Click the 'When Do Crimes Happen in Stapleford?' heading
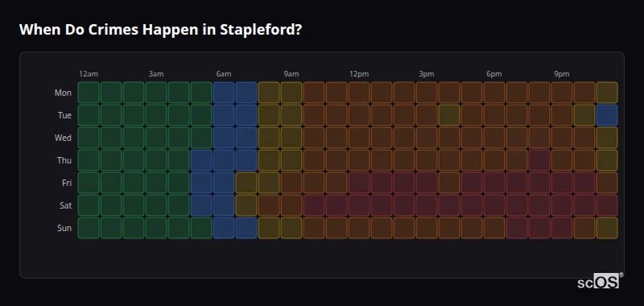 160,30
